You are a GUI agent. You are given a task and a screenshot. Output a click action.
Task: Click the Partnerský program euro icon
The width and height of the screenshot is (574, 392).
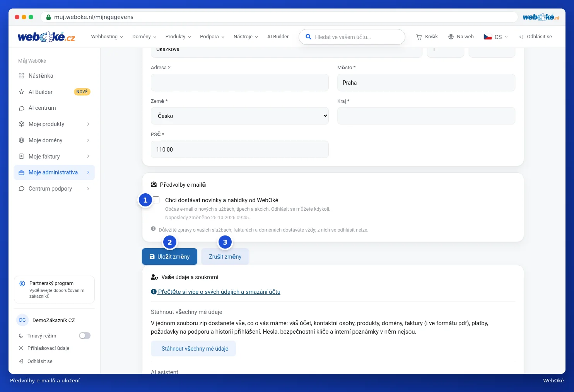22,283
